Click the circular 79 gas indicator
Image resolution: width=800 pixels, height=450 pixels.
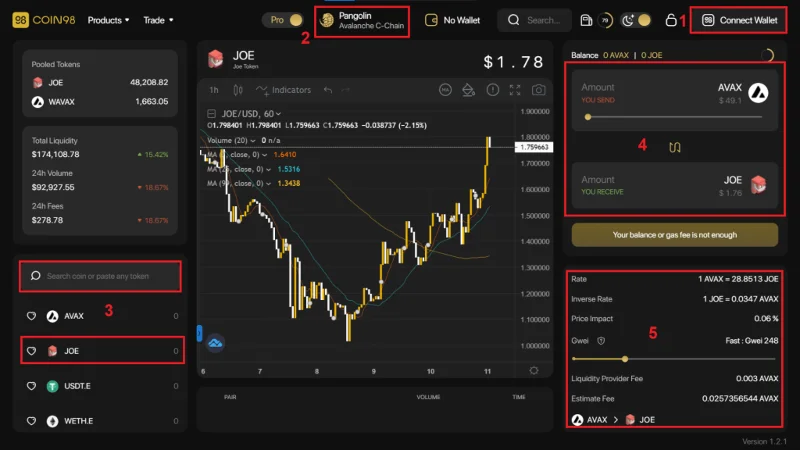pos(605,20)
